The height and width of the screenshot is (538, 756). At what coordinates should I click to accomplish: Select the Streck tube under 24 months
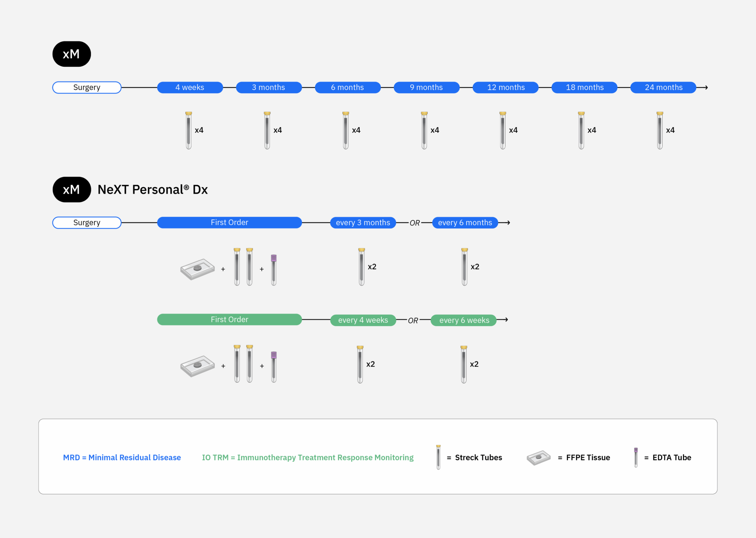(660, 130)
